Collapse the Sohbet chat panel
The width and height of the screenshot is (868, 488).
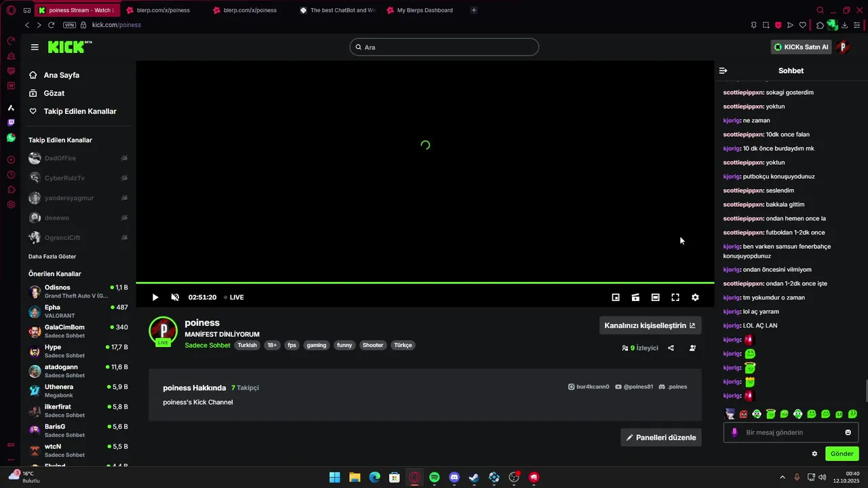tap(723, 70)
